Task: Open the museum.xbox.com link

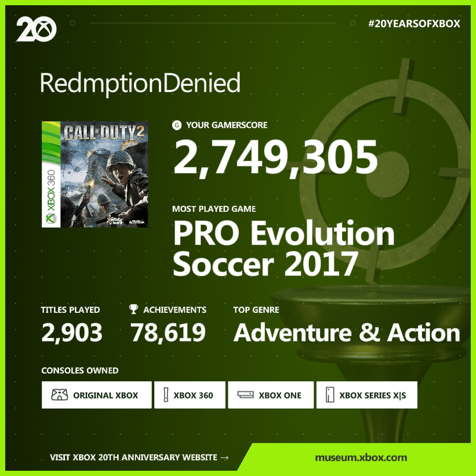Action: coord(361,458)
